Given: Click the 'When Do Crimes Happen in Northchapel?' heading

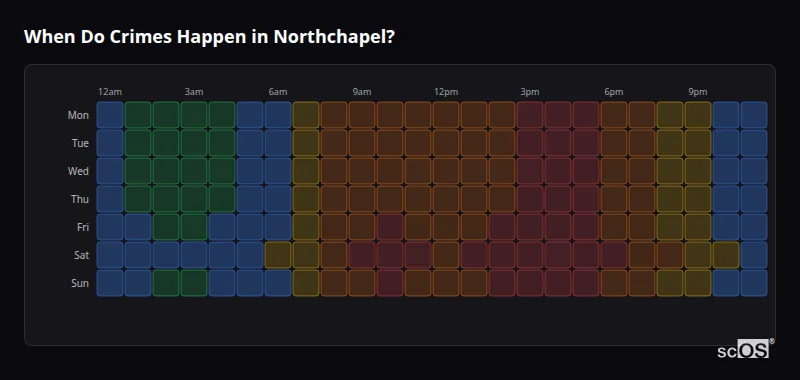Looking at the screenshot, I should (x=209, y=37).
